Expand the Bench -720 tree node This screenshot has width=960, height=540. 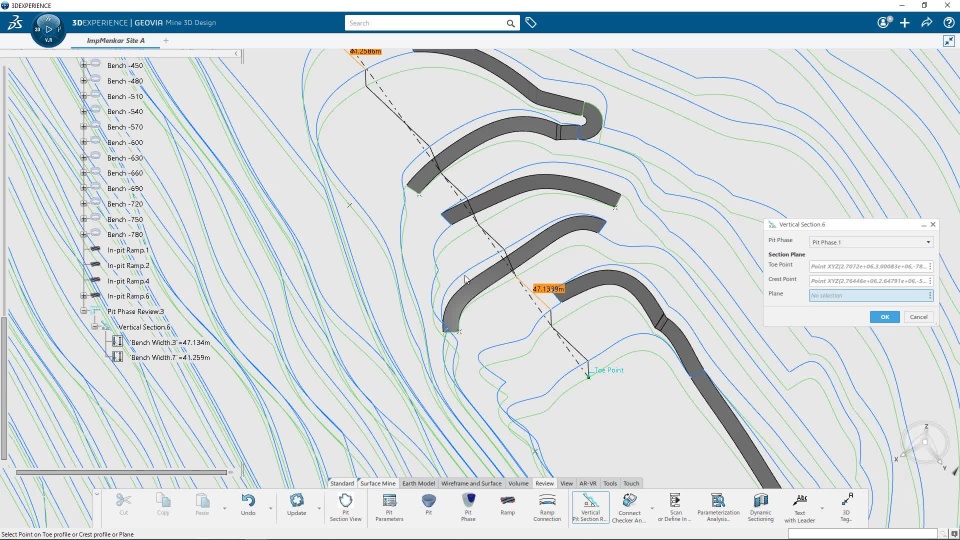pyautogui.click(x=84, y=203)
